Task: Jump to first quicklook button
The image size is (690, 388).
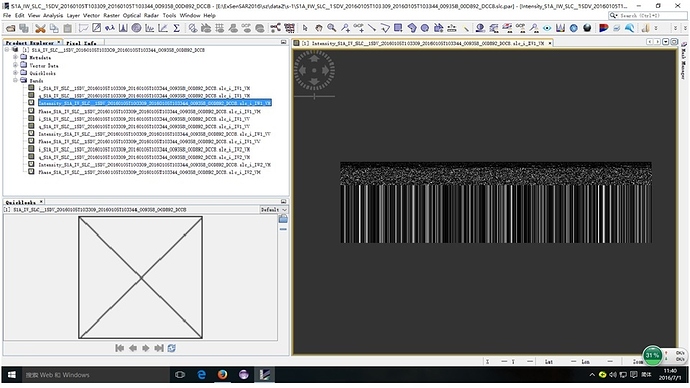Action: (x=119, y=348)
